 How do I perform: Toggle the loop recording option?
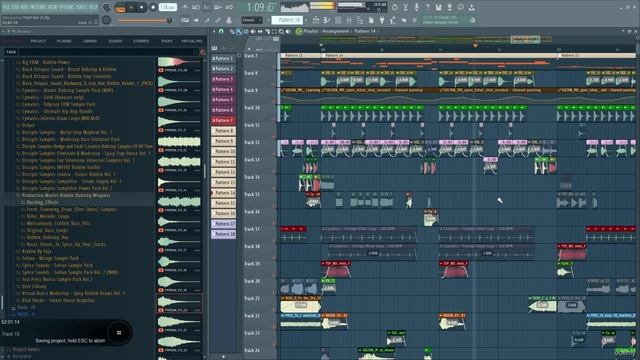229,7
